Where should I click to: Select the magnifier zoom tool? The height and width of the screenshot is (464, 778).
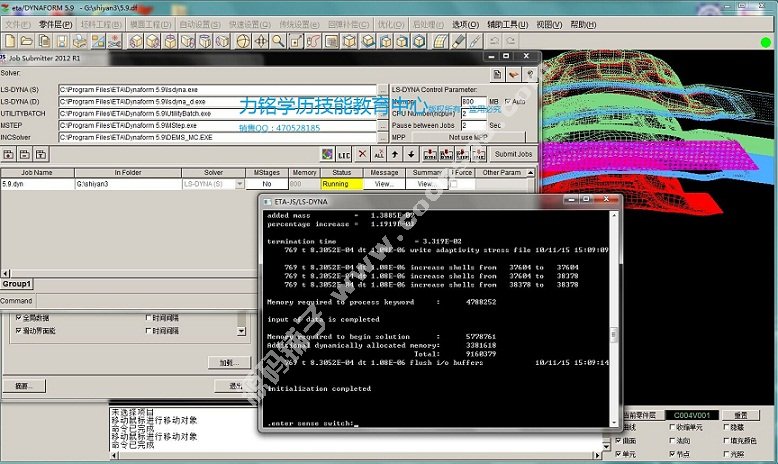[278, 41]
